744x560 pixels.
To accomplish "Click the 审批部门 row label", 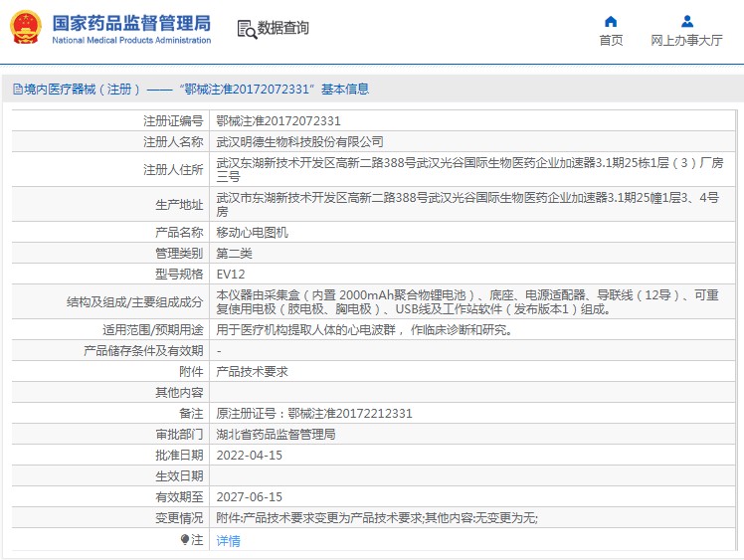I will (x=179, y=435).
